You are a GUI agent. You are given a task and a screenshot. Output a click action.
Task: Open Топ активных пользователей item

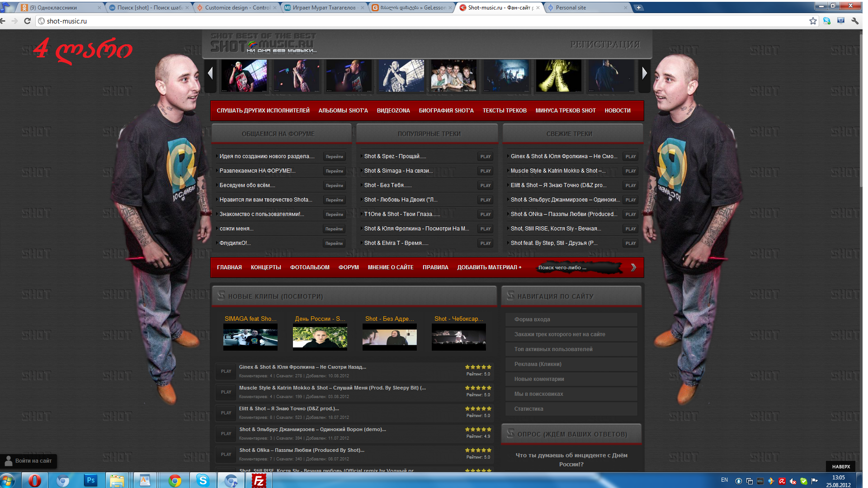(571, 349)
